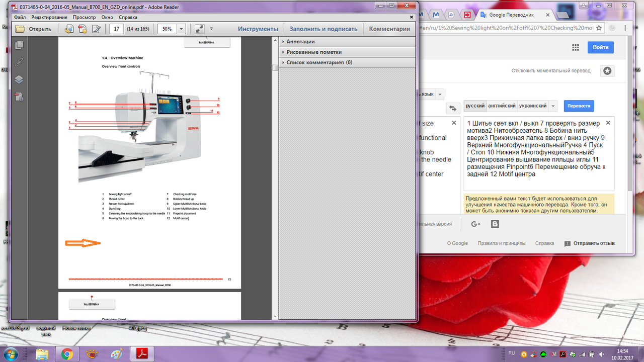Click the read mode expand arrows icon
This screenshot has height=362, width=644.
pyautogui.click(x=200, y=29)
